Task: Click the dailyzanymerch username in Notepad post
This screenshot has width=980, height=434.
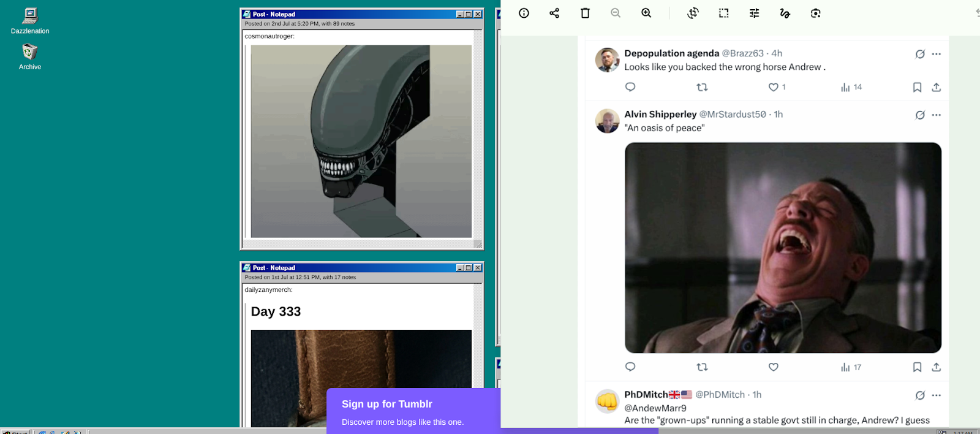Action: coord(268,289)
